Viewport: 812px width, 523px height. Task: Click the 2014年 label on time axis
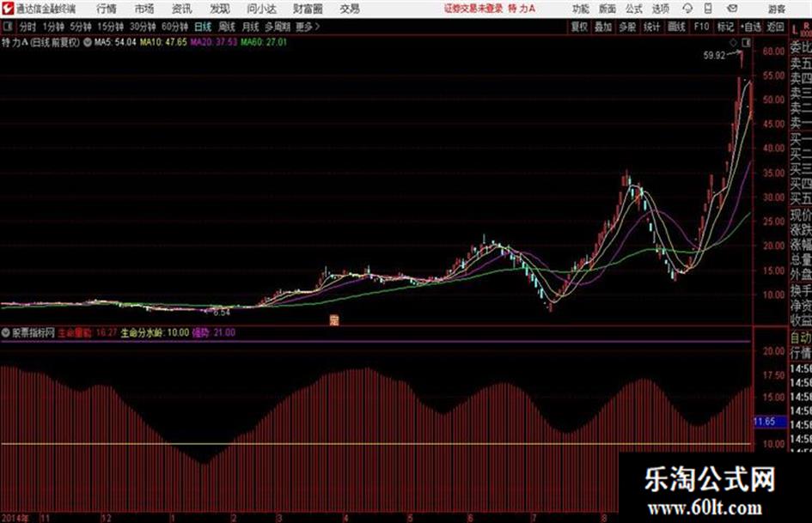pos(15,519)
